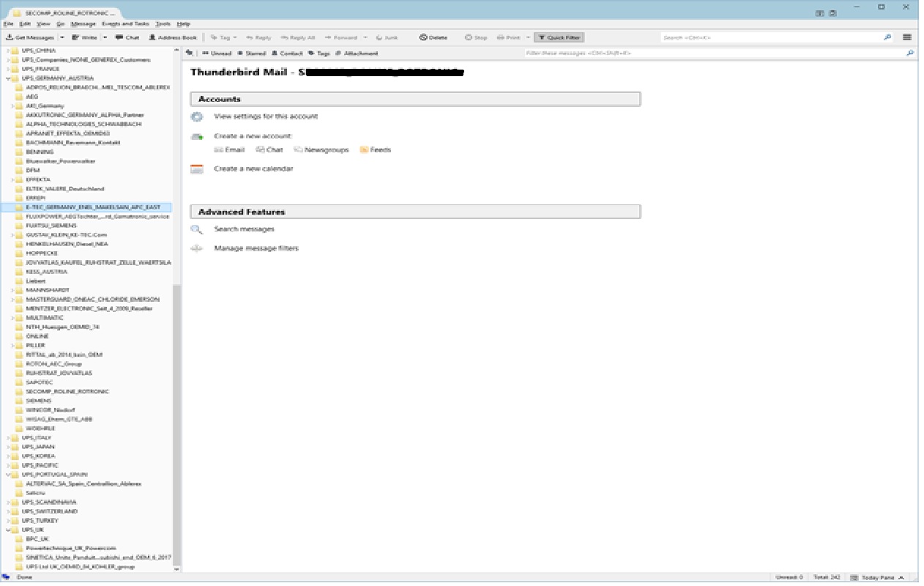Toggle the Contact quick filter
The height and width of the screenshot is (586, 924).
coord(286,53)
